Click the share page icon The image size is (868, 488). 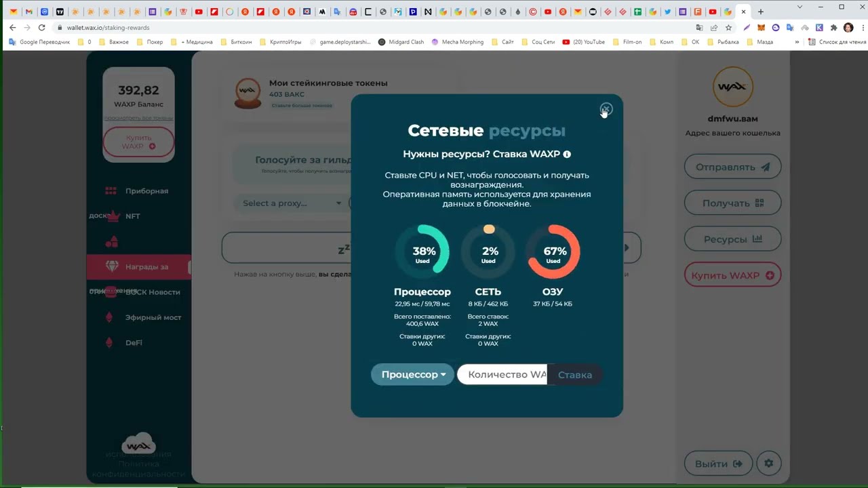click(x=714, y=28)
